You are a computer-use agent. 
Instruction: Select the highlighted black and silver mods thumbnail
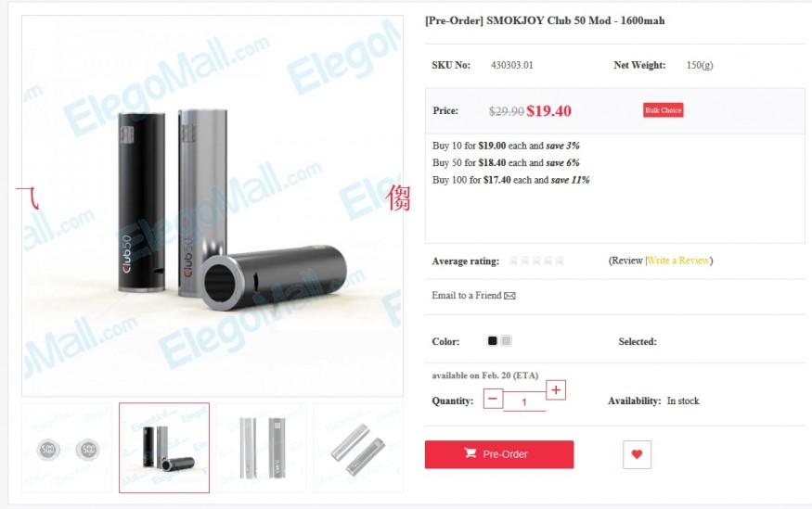coord(164,448)
